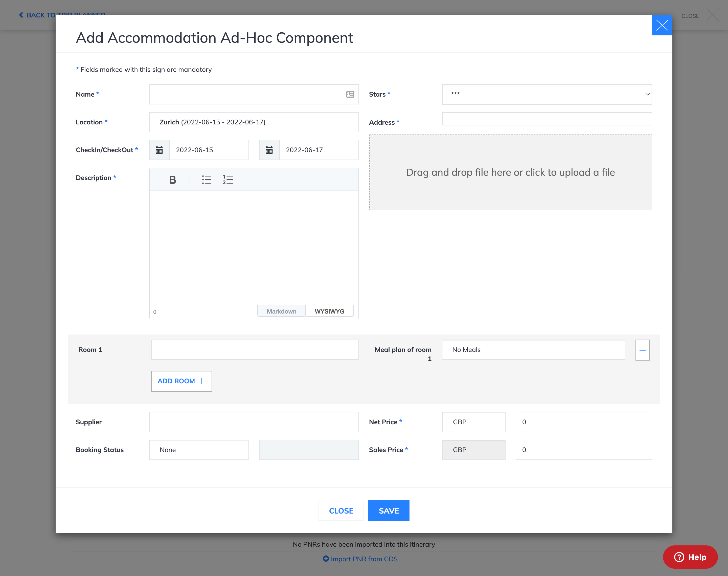This screenshot has height=576, width=728.
Task: Click the check-in date field 2022-06-15
Action: tap(209, 150)
